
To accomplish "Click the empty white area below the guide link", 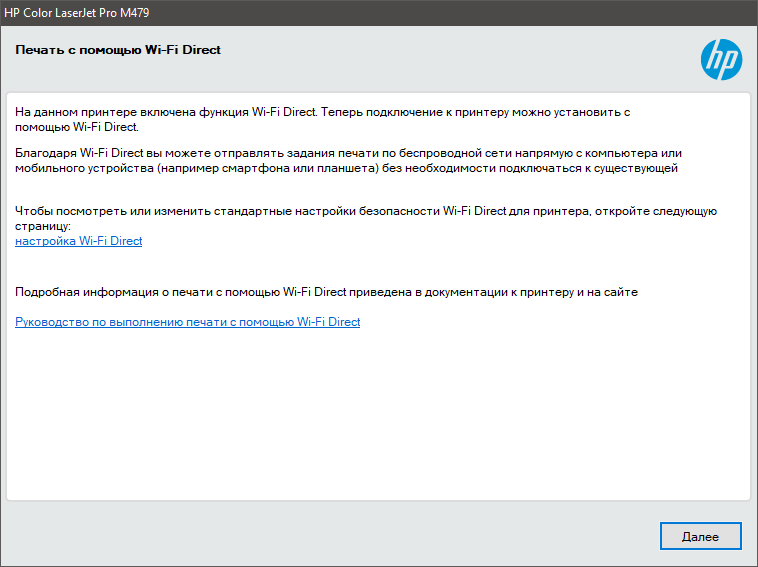I will [x=378, y=420].
